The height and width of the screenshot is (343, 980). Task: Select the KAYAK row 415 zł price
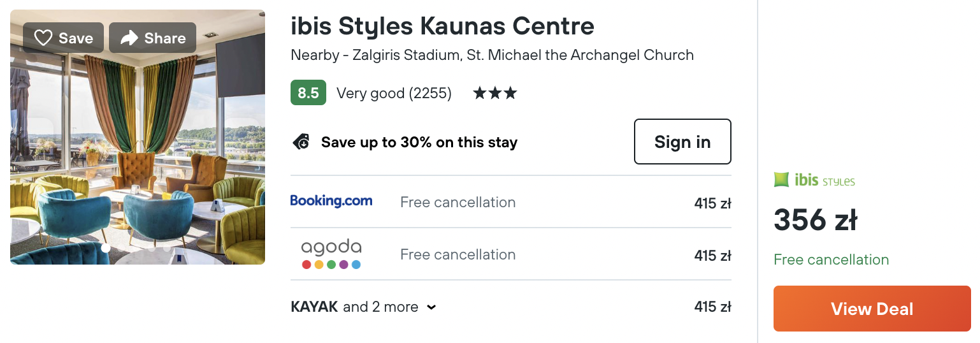712,307
